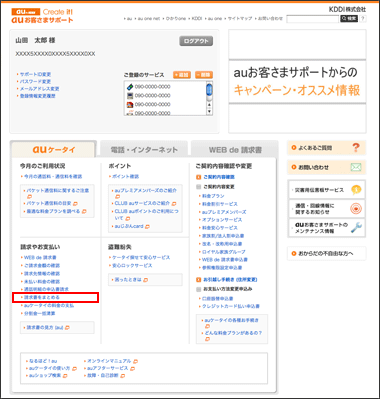This screenshot has height=399, width=380.
Task: Click the wrench icon for メンテナンス情報
Action: point(356,228)
